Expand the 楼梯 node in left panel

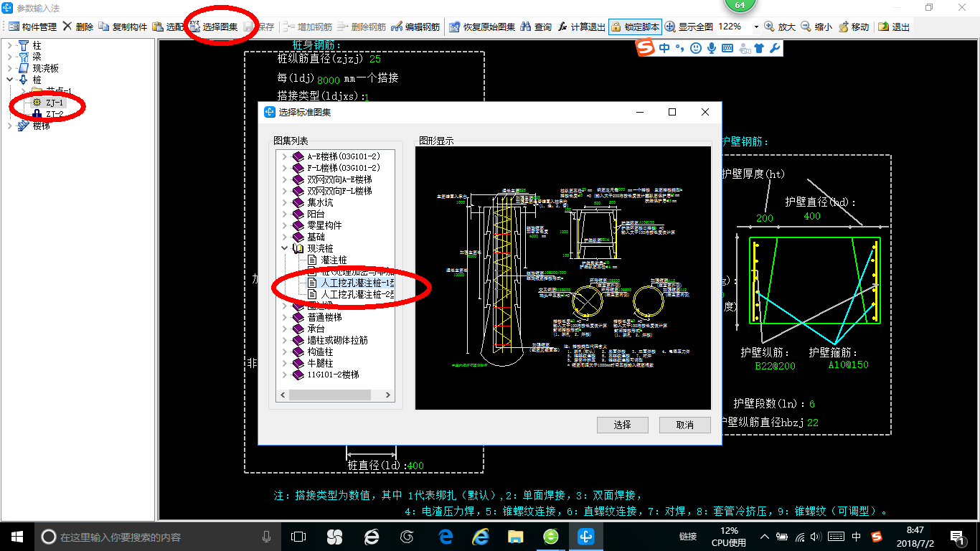pyautogui.click(x=9, y=126)
